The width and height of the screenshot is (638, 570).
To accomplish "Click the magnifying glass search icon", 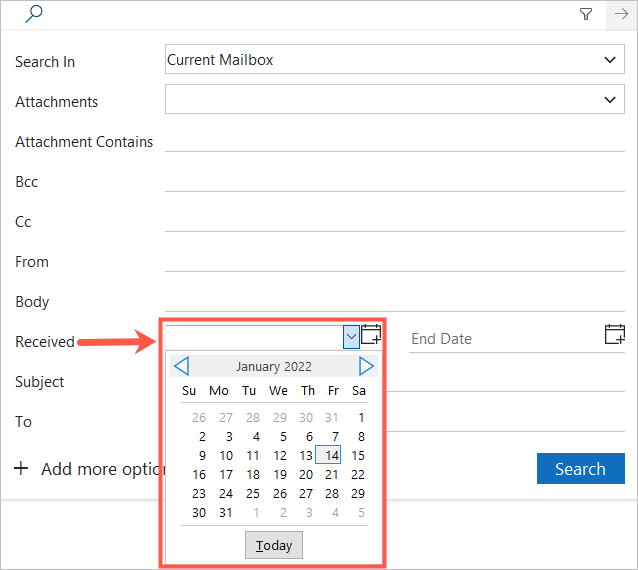I will tap(33, 14).
